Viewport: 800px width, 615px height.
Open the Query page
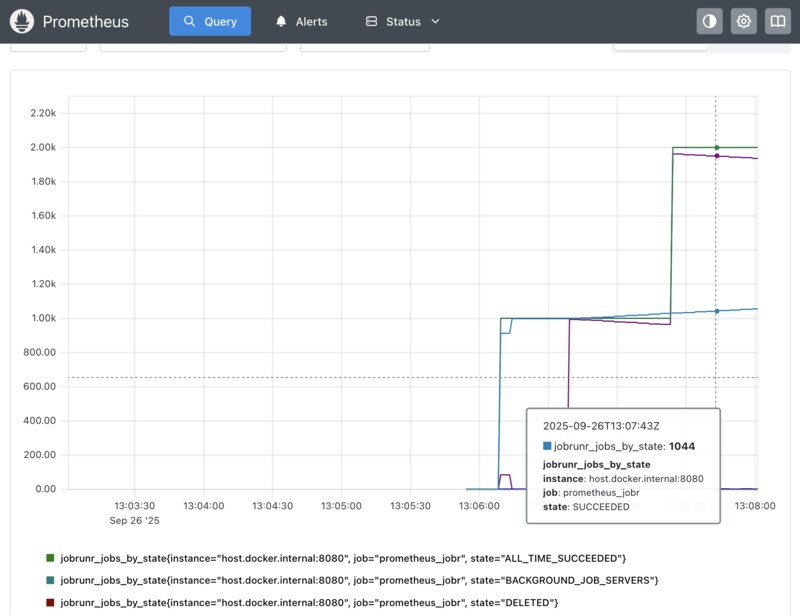(x=210, y=21)
